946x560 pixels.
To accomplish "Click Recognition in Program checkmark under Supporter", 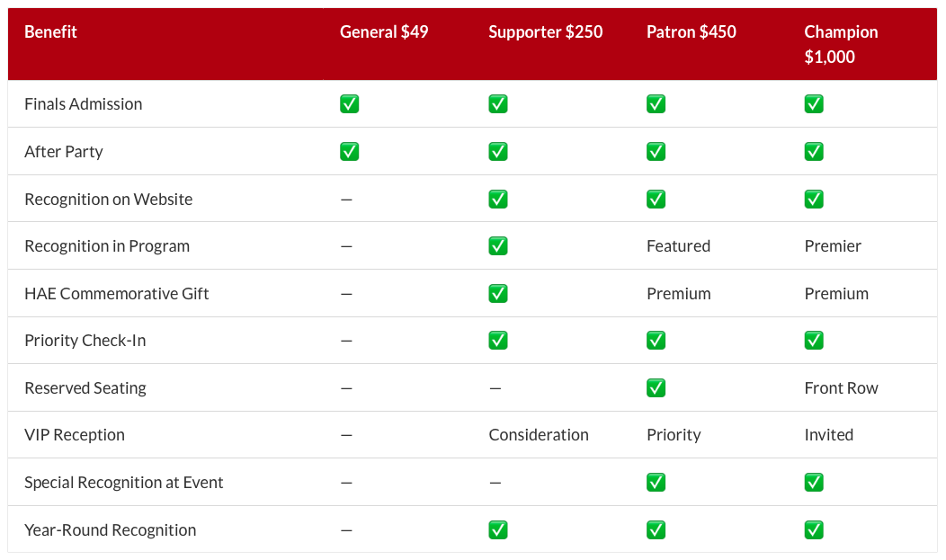I will [x=498, y=246].
